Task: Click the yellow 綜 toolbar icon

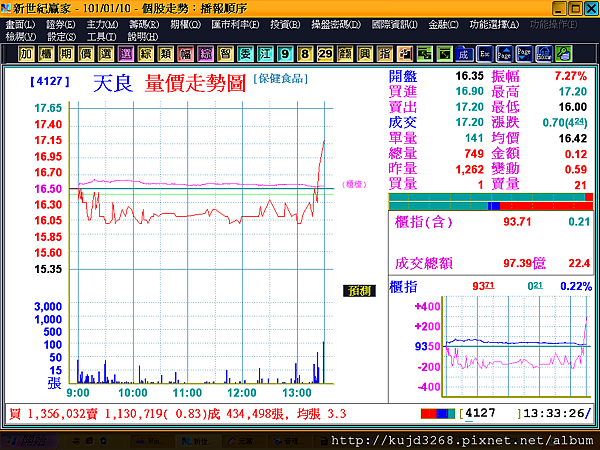Action: point(145,54)
